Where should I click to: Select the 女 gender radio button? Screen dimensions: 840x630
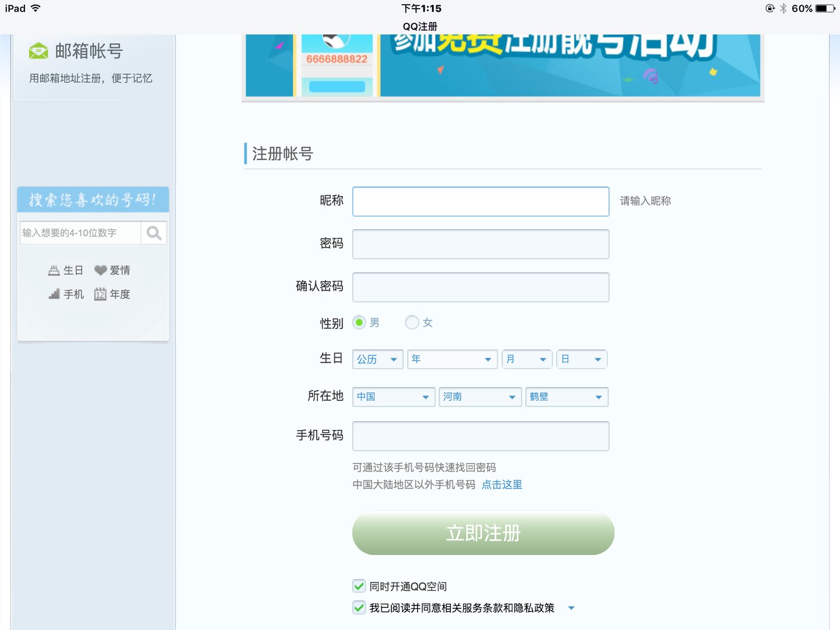[x=412, y=322]
